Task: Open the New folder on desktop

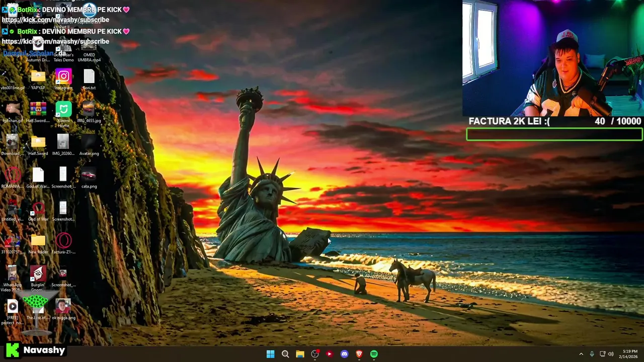Action: pos(38,244)
